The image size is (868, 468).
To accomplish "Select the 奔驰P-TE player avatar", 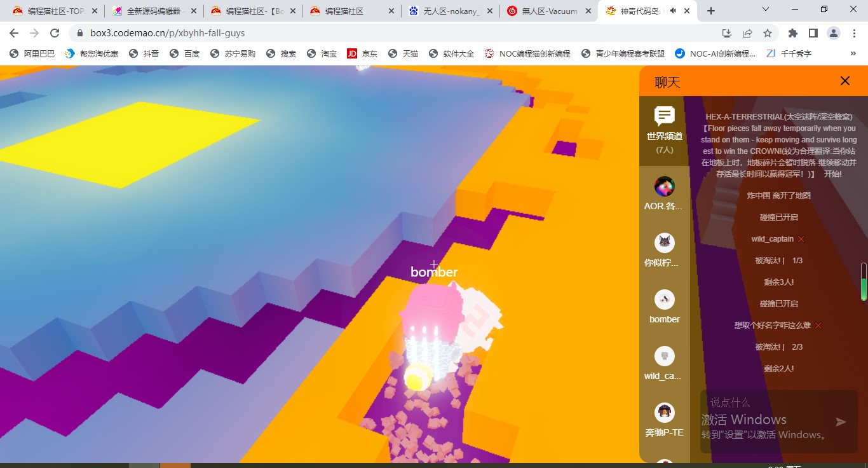I will click(665, 412).
